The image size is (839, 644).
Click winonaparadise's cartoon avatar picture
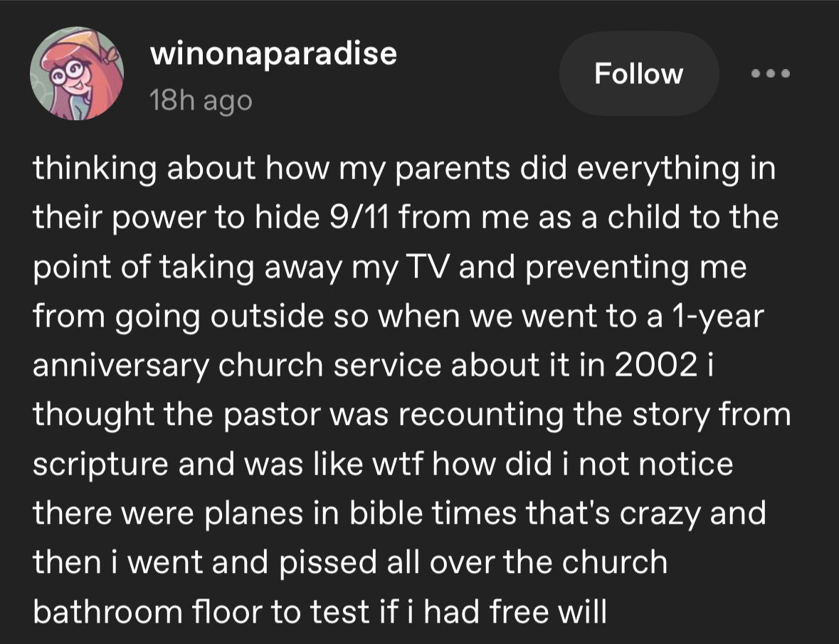(x=77, y=74)
